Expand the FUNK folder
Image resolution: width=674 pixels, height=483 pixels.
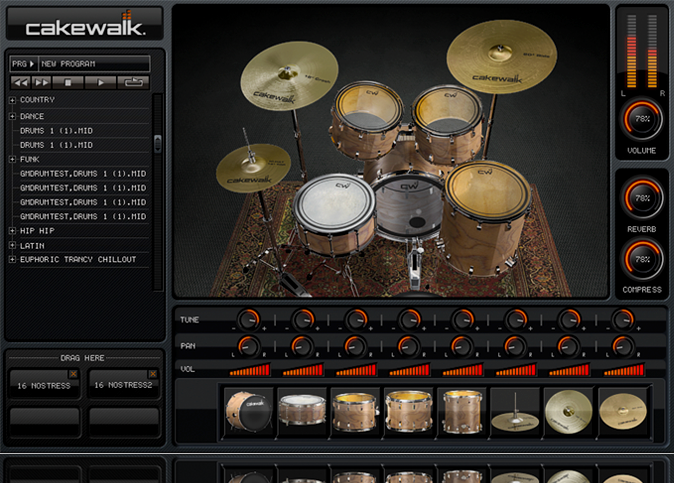12,159
